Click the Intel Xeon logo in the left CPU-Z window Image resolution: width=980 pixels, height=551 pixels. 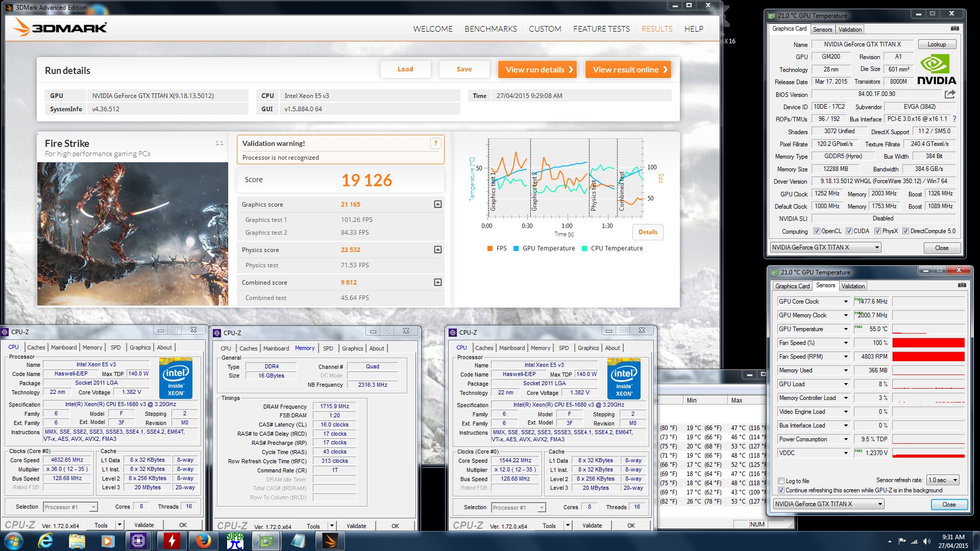click(x=176, y=378)
